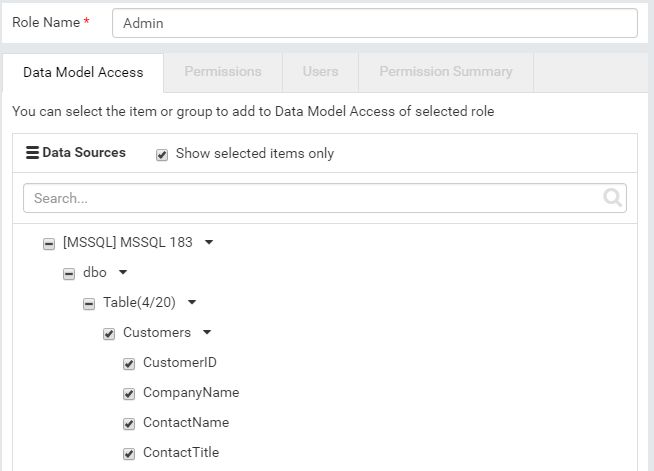Click the ContactTitle label text
Viewport: 654px width, 471px height.
[x=181, y=452]
